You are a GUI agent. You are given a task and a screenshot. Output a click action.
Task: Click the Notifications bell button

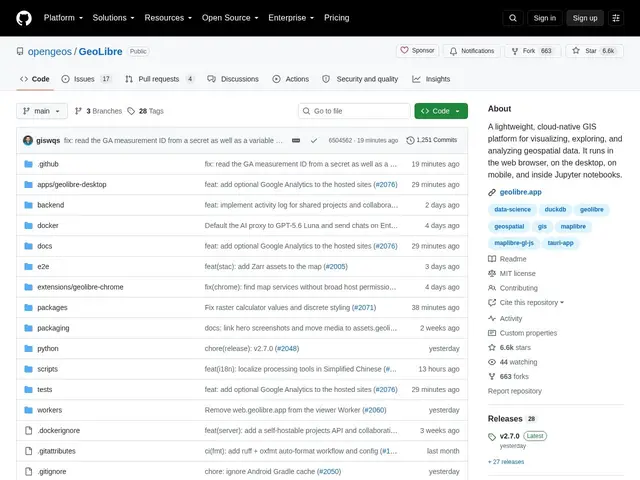(472, 51)
